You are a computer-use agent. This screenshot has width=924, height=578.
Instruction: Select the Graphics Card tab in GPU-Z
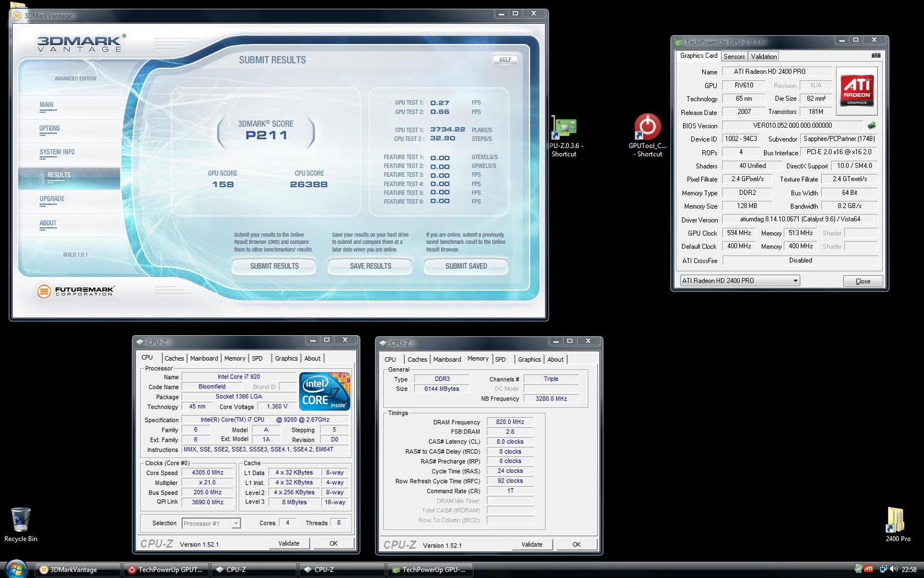(x=698, y=55)
